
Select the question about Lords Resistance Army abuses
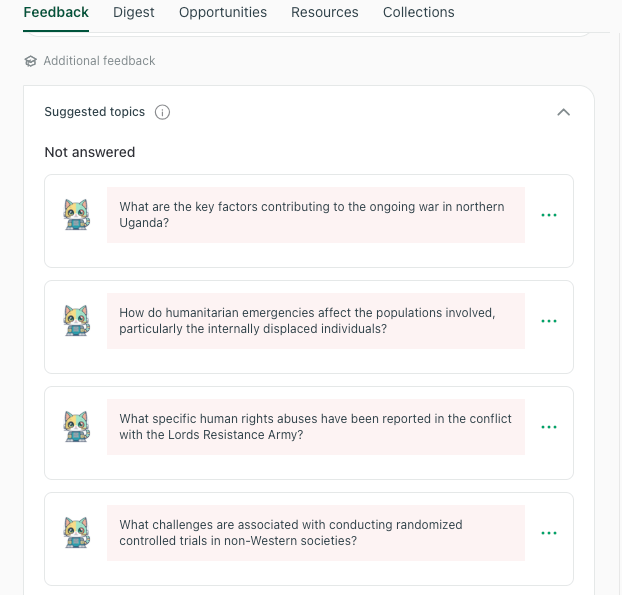click(316, 427)
